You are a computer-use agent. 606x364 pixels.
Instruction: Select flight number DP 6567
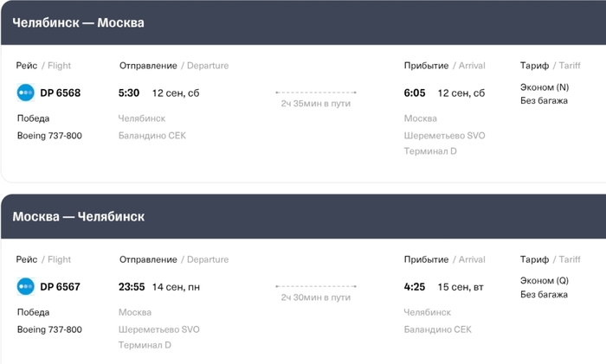61,286
